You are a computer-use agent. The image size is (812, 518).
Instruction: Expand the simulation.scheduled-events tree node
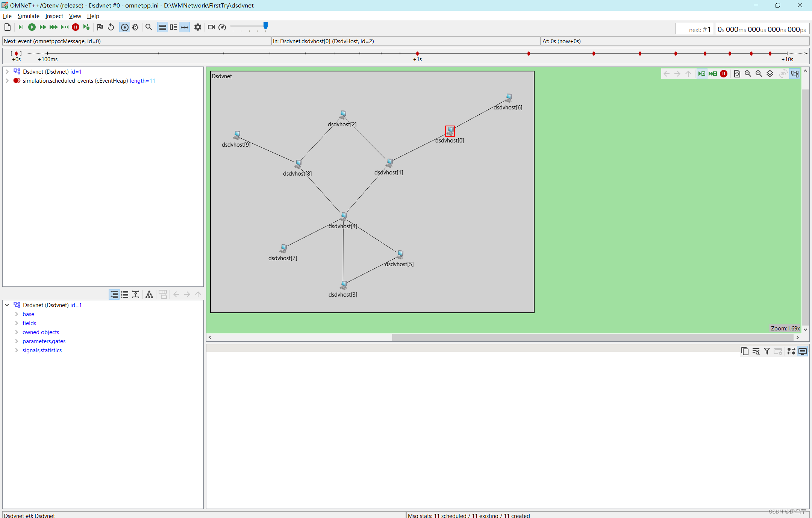7,81
